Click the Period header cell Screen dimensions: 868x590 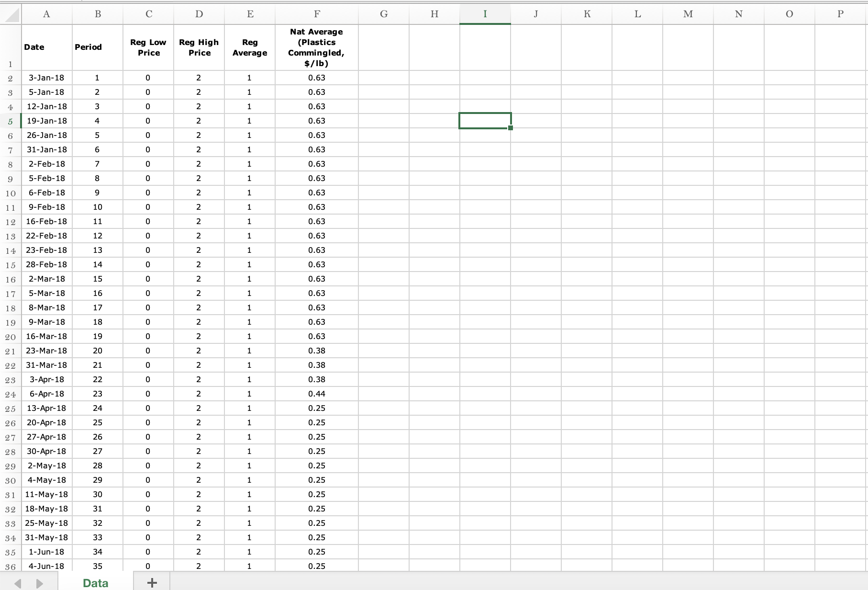(x=97, y=47)
